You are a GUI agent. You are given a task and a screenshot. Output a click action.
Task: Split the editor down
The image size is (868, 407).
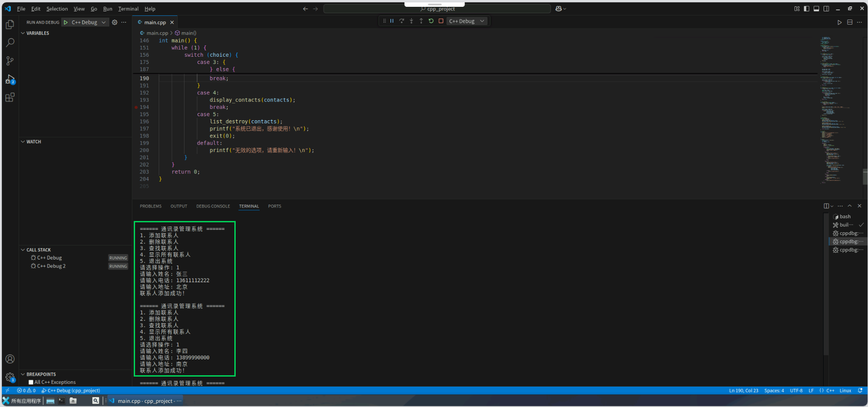click(850, 22)
